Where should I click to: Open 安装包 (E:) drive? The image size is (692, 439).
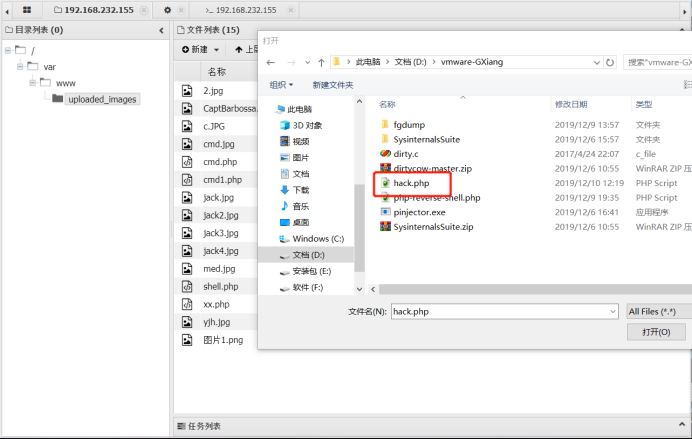(312, 271)
